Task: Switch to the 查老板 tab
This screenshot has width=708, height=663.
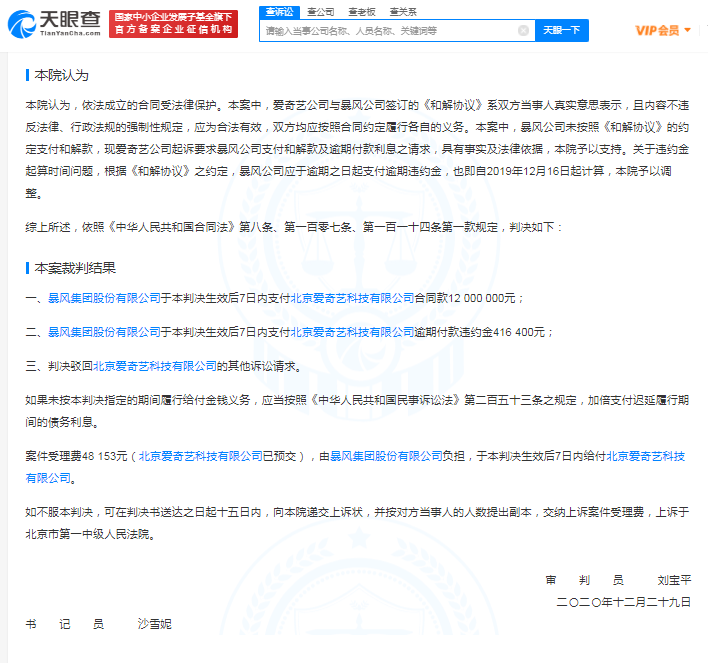Action: point(362,12)
